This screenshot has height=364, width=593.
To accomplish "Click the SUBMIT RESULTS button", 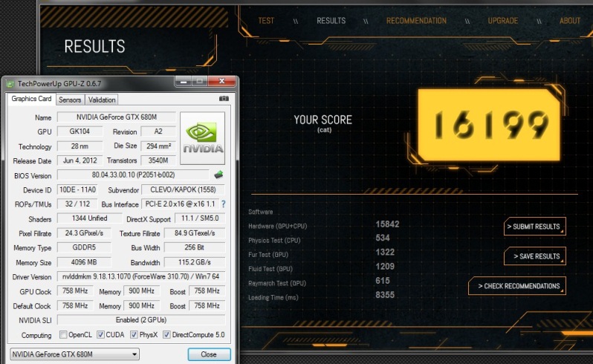I will coord(535,227).
